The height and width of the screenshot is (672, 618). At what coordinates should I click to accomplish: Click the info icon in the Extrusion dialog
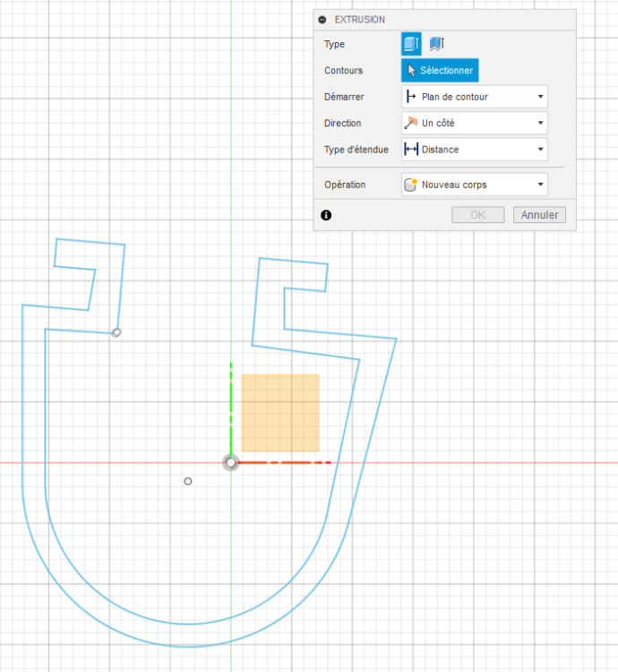[326, 215]
